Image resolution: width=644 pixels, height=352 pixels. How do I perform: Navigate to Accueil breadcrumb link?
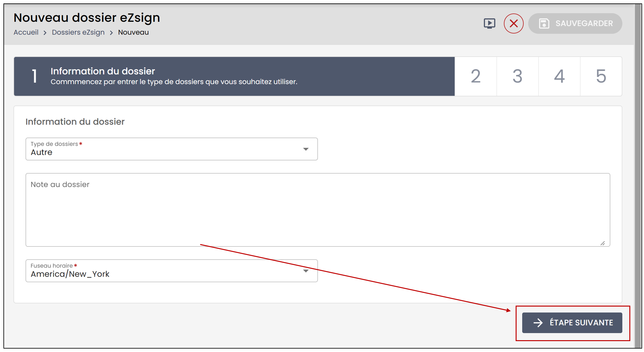[26, 32]
